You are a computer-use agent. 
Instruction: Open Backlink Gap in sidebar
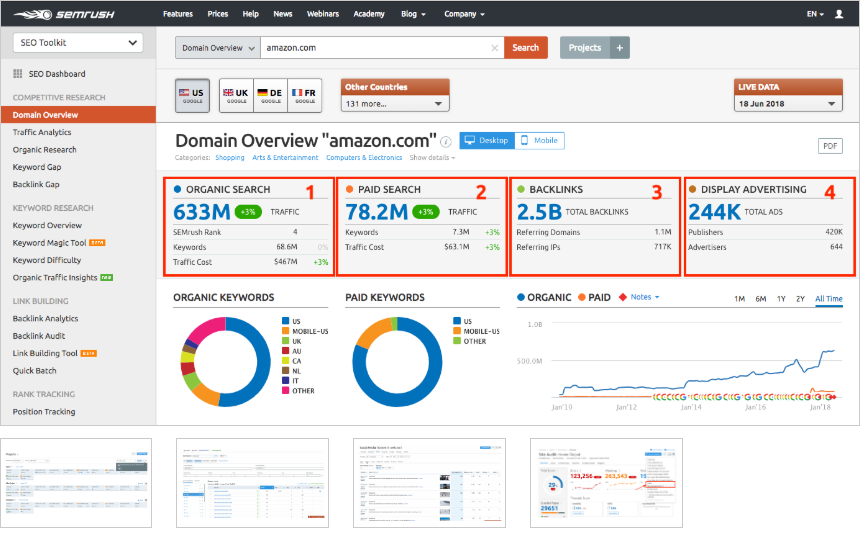[36, 185]
